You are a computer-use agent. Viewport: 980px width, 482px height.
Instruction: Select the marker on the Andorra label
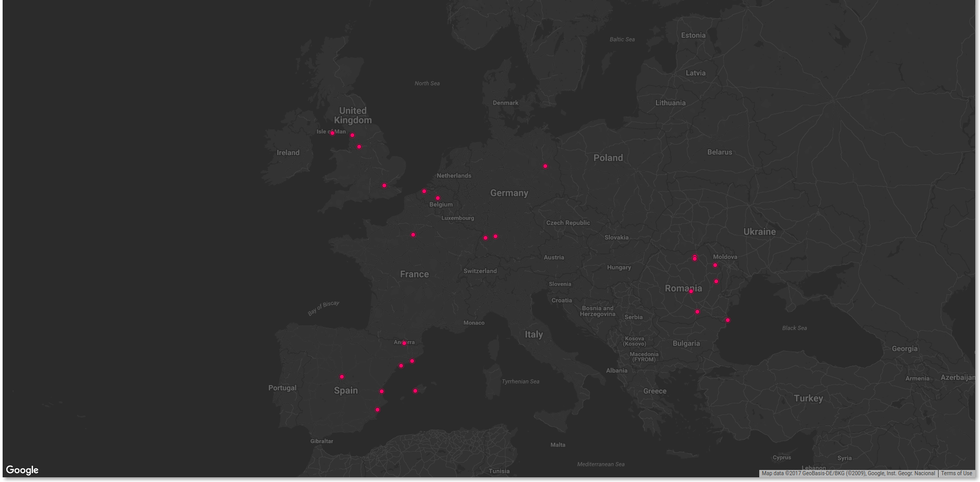(404, 343)
